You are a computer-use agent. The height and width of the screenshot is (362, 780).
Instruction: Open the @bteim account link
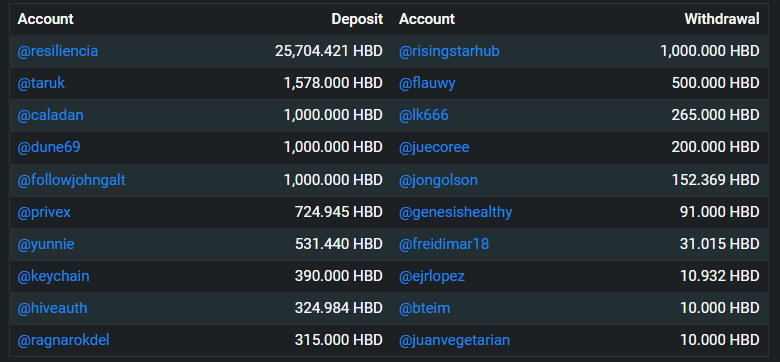point(424,308)
